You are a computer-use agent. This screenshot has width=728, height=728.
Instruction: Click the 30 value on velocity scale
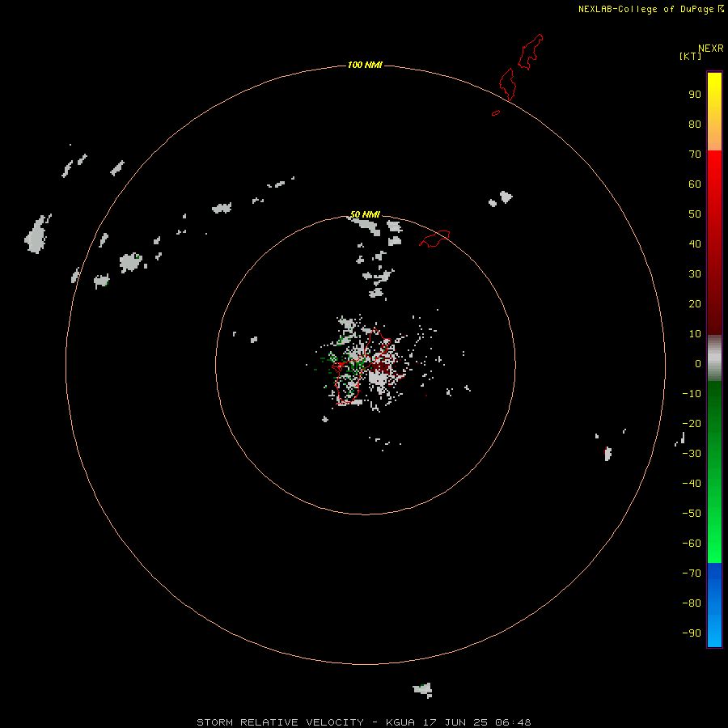click(695, 274)
